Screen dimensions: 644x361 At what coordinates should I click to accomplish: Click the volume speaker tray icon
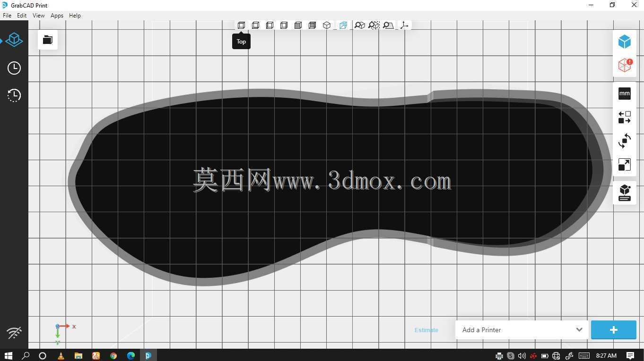pyautogui.click(x=522, y=356)
